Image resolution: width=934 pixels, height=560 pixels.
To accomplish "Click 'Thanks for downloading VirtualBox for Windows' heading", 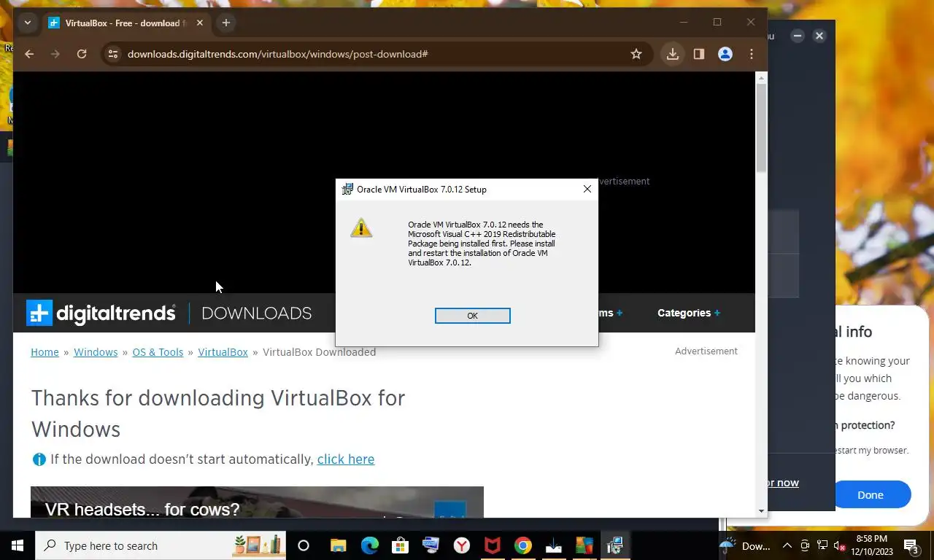I will [x=217, y=413].
